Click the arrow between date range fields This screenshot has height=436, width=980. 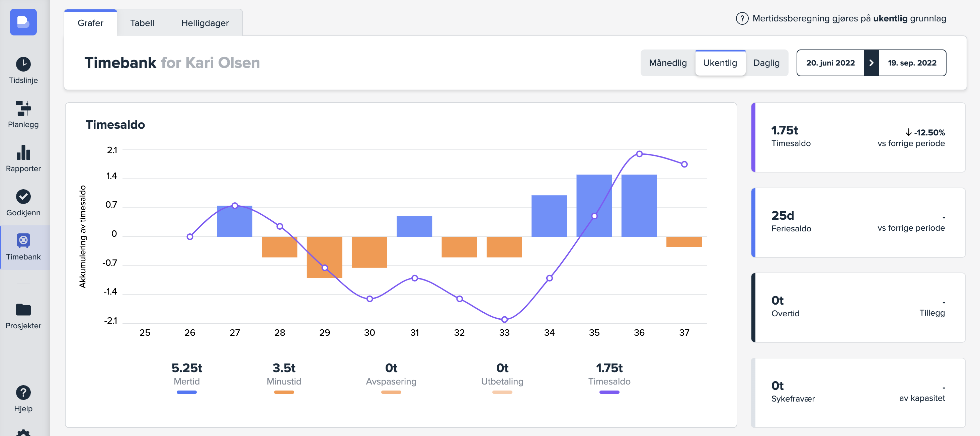pyautogui.click(x=871, y=63)
